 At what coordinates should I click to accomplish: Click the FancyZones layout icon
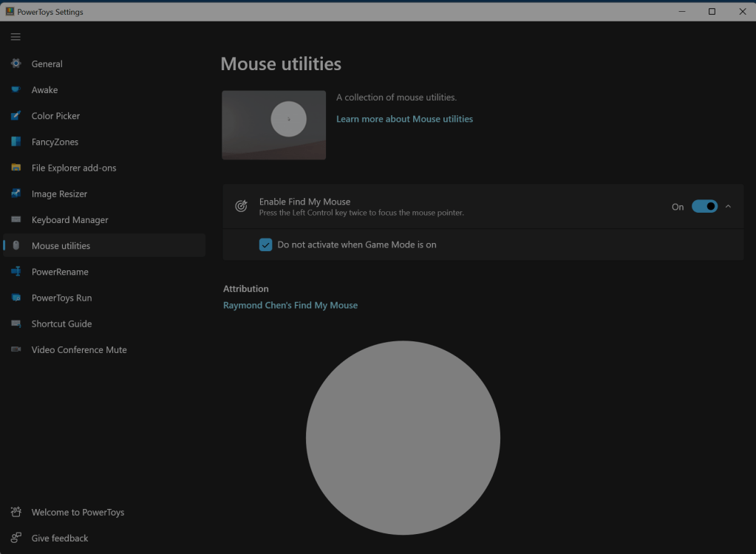[16, 142]
